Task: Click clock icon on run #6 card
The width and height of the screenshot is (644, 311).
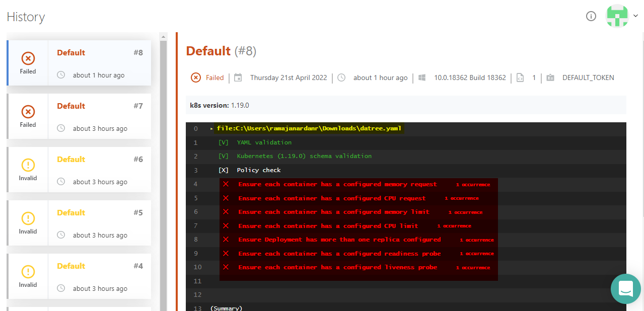Action: (61, 182)
